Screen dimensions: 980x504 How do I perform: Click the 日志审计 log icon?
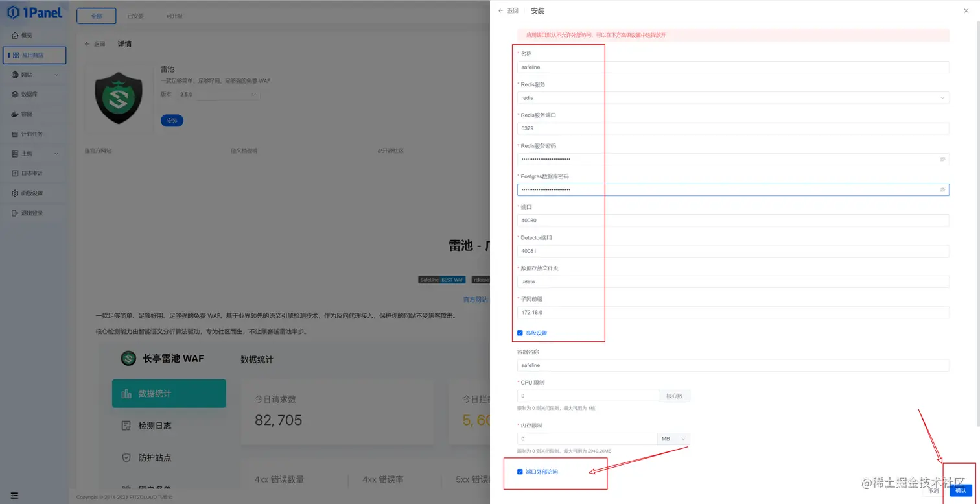tap(15, 173)
